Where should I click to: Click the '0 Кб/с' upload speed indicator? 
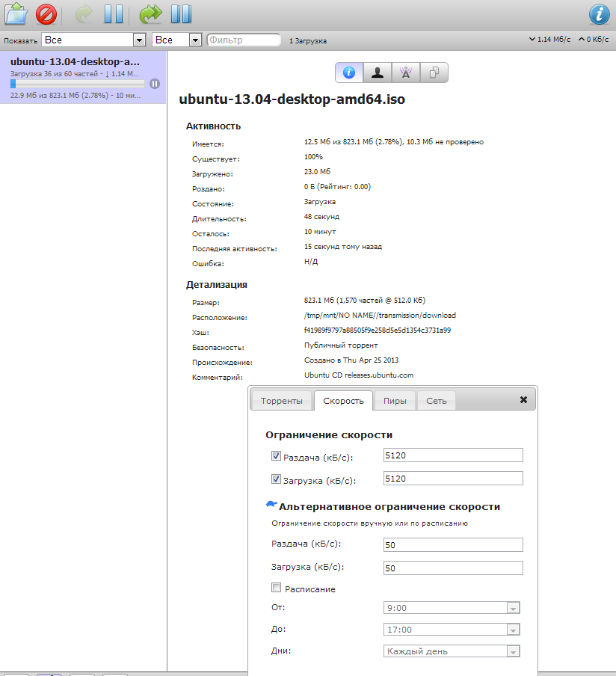click(594, 39)
